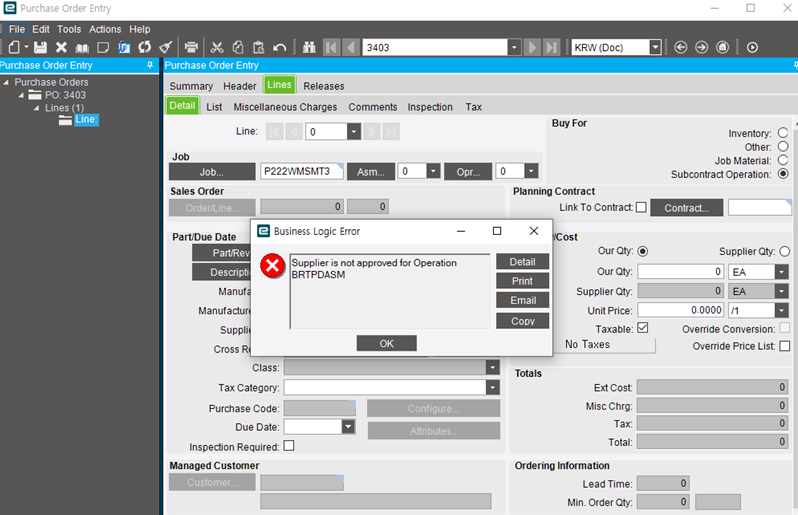Select Inventory radio in Buy For
Image resolution: width=798 pixels, height=515 pixels.
(x=783, y=133)
